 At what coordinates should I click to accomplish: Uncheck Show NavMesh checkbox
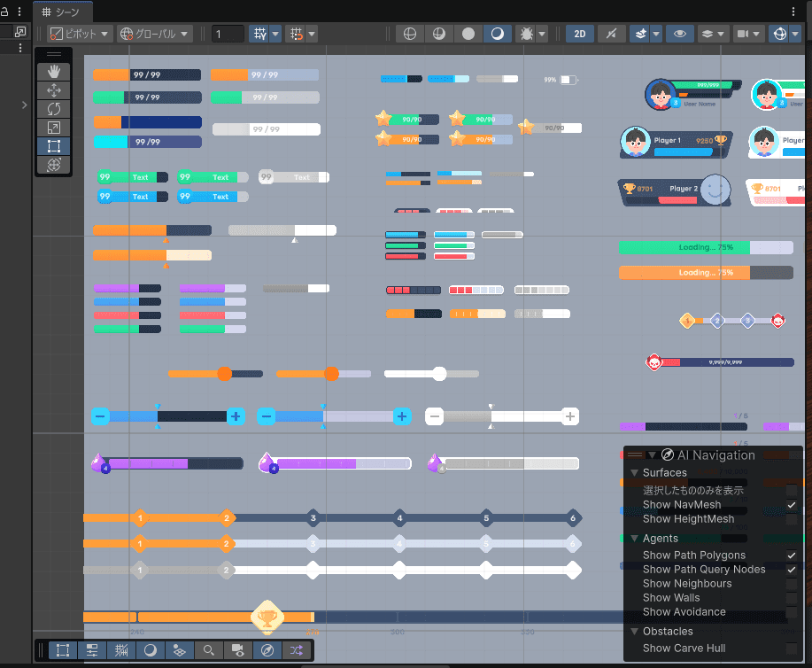click(x=792, y=505)
